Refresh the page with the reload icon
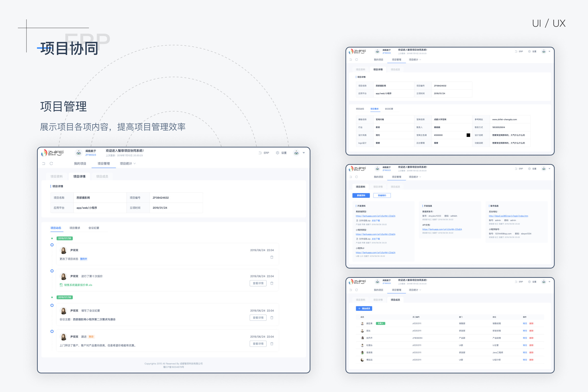This screenshot has height=392, width=588. [x=51, y=163]
